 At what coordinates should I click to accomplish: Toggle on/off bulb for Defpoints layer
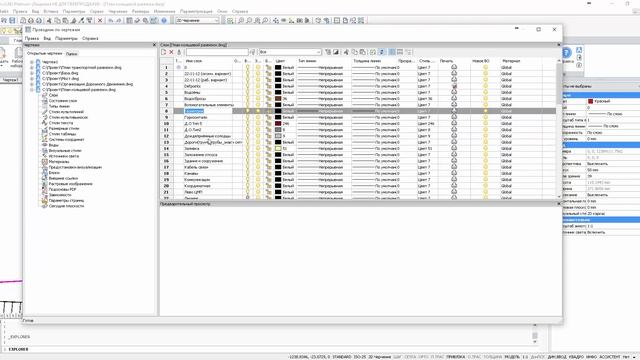pos(247,86)
